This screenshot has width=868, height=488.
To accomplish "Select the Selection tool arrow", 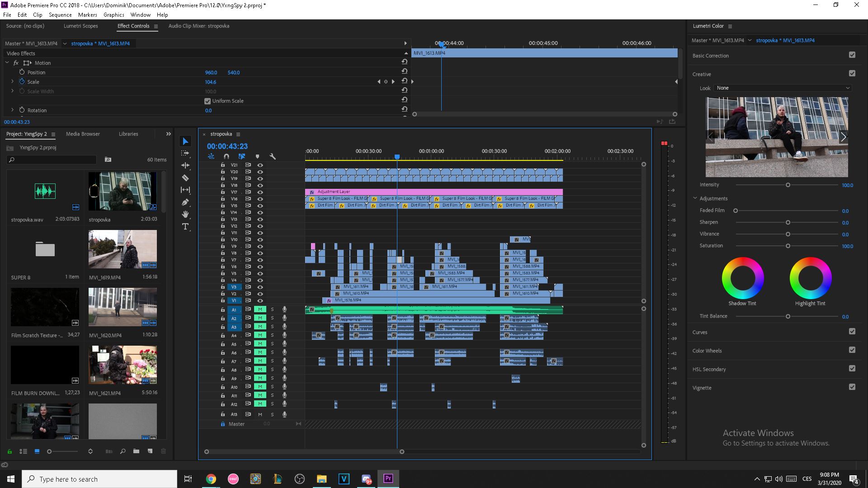I will (x=185, y=141).
